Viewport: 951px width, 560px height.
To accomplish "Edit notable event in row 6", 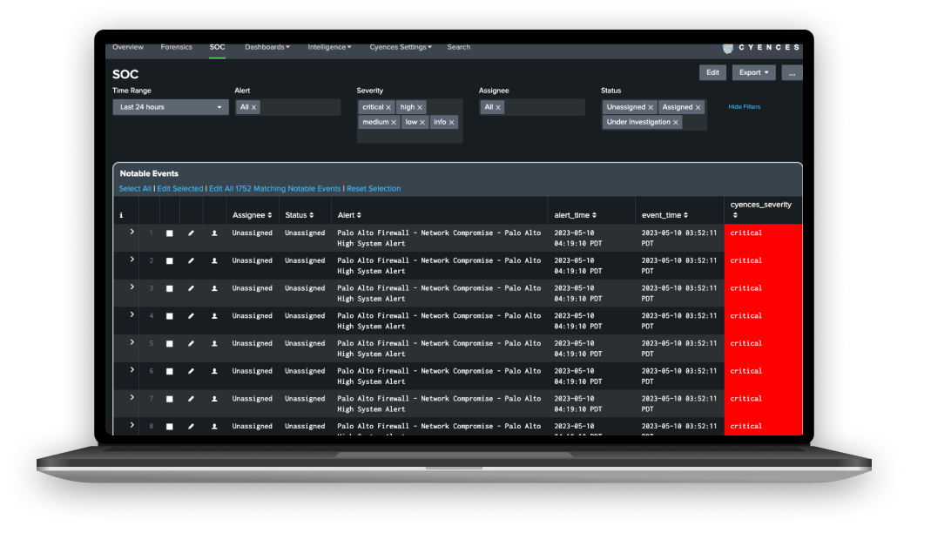I will click(x=191, y=371).
